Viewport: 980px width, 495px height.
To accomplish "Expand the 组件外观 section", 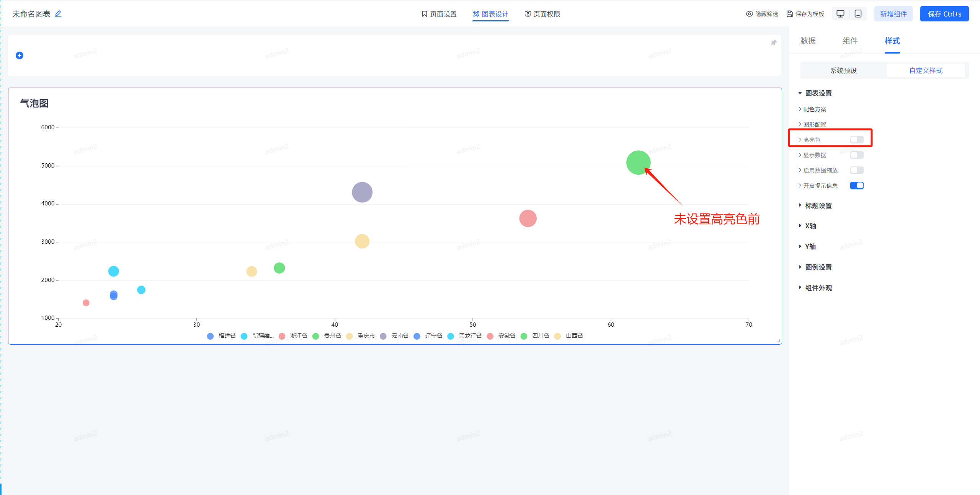I will point(815,288).
